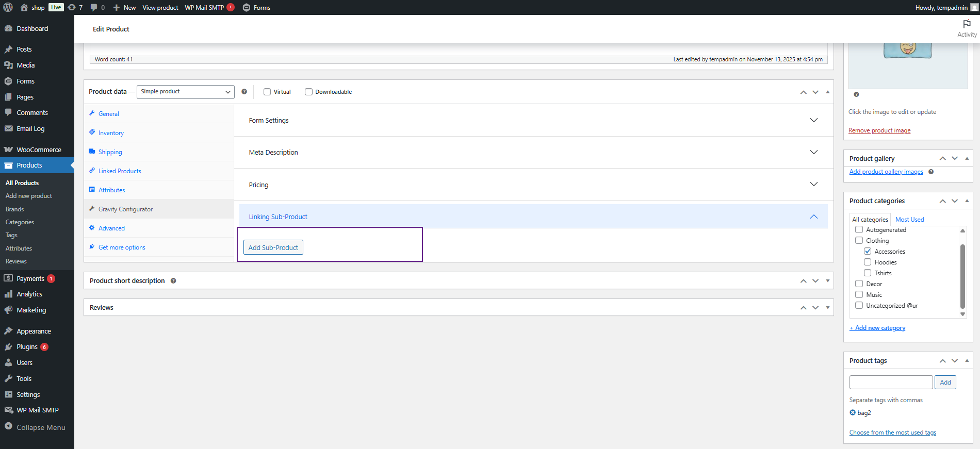
Task: Click help icon next to Product short description
Action: tap(173, 281)
